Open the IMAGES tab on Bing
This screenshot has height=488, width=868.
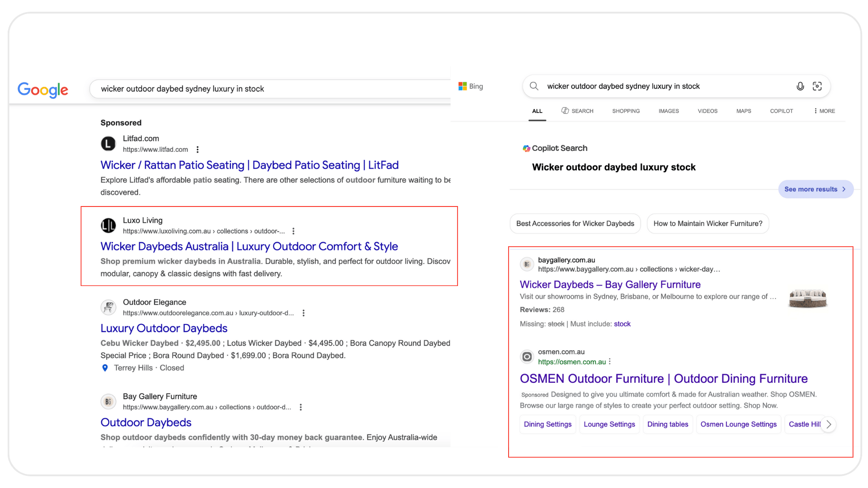[669, 111]
